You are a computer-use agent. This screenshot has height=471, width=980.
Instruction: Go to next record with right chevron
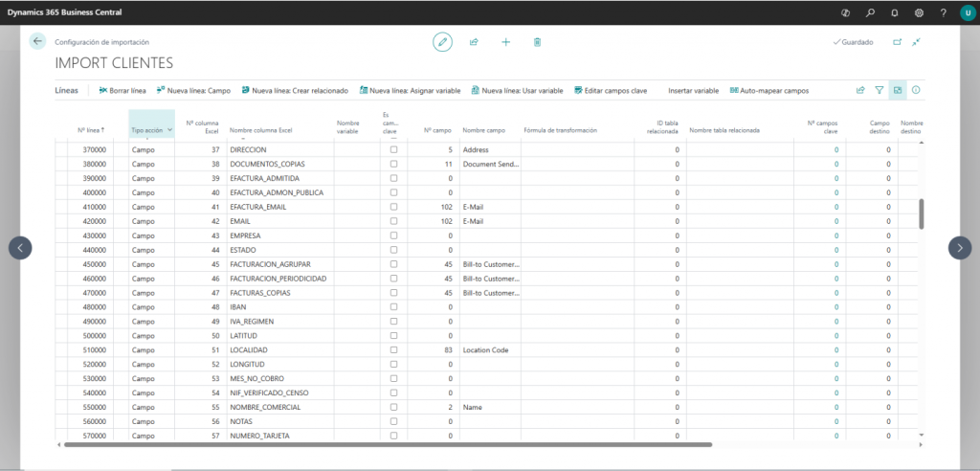(959, 247)
